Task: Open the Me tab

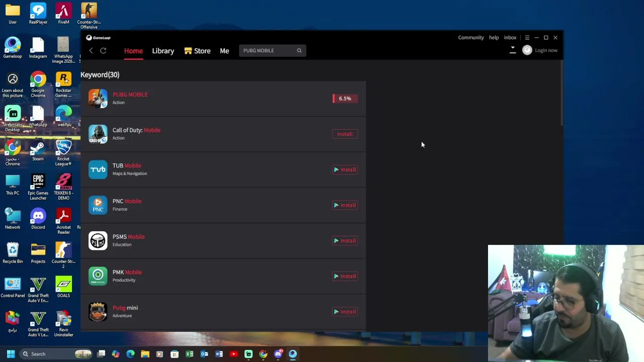Action: pos(224,51)
